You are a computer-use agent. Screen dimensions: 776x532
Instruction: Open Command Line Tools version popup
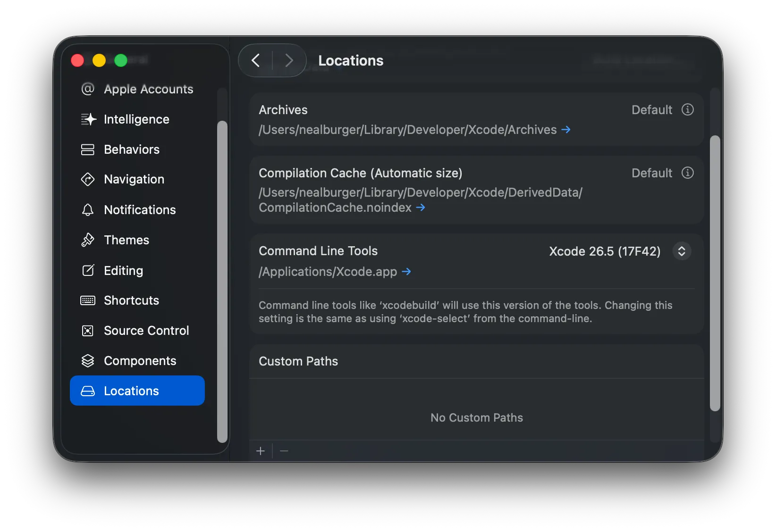click(682, 251)
